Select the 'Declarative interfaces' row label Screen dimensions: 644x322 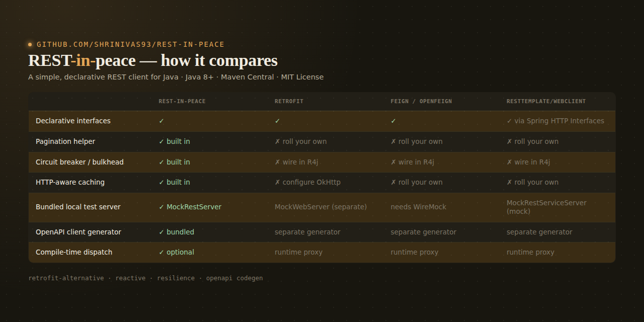tap(73, 121)
